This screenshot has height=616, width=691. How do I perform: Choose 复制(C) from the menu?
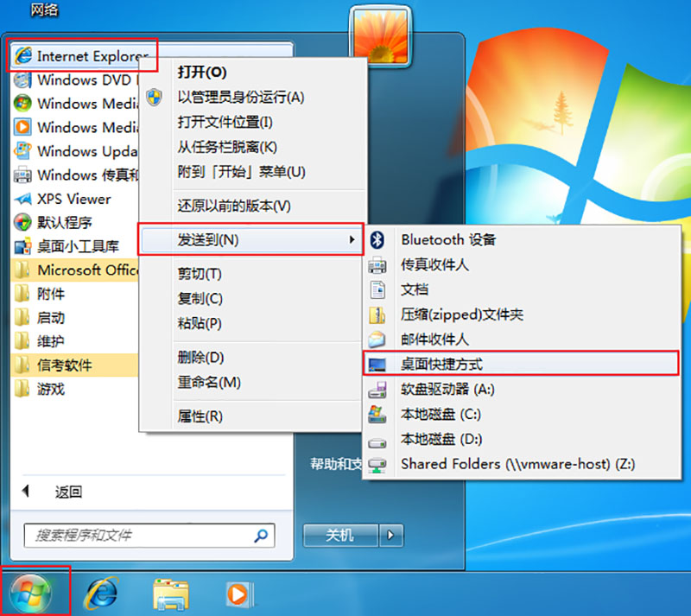click(x=250, y=299)
